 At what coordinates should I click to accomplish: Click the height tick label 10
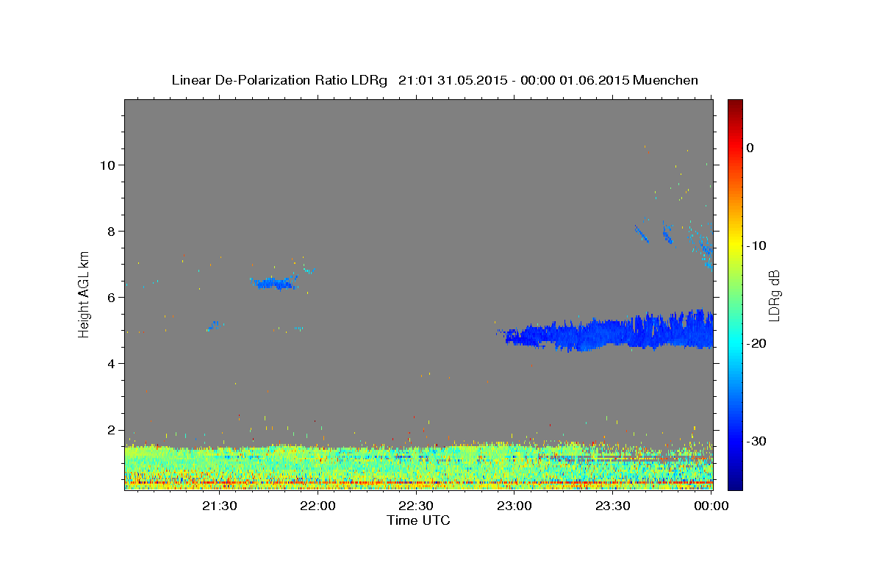[x=108, y=165]
